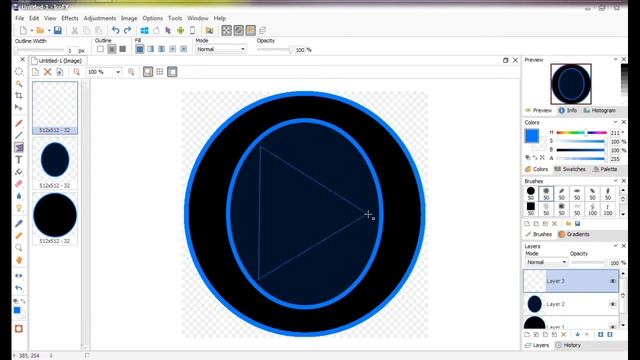The width and height of the screenshot is (640, 360).
Task: Select the eraser tool
Action: pos(19,184)
